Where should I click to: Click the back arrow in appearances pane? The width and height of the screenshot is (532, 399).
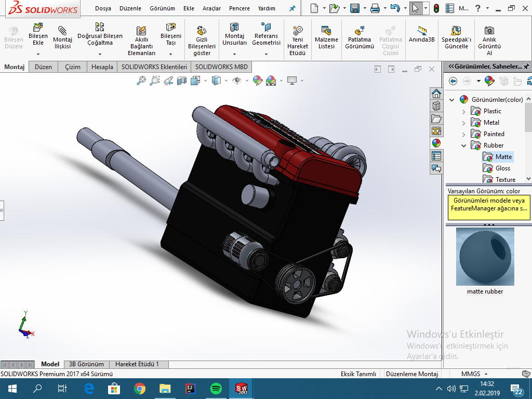[453, 81]
